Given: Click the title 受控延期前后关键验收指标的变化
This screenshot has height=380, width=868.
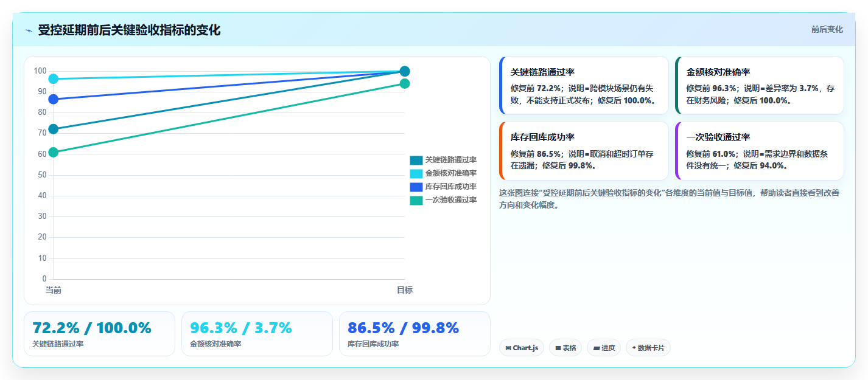Looking at the screenshot, I should [129, 30].
